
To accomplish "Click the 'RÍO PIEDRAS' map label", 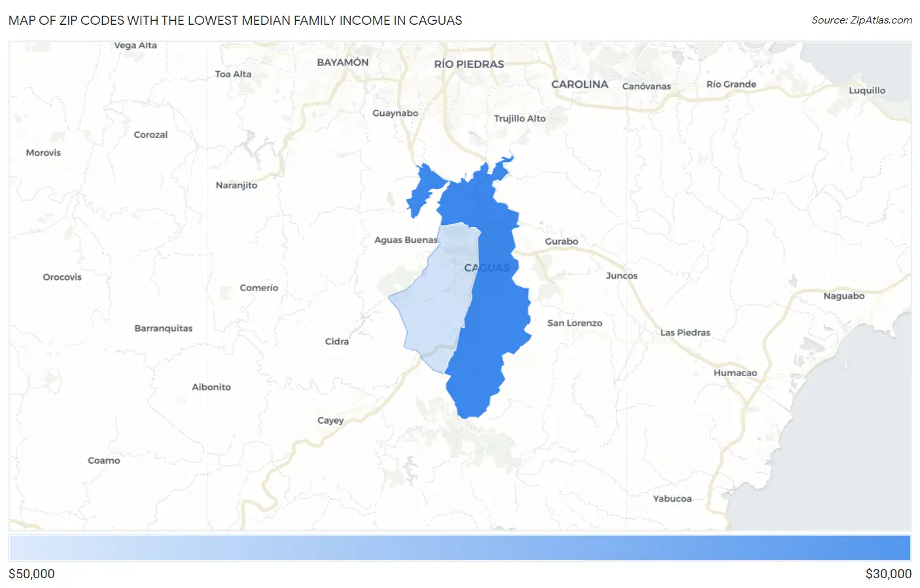I will click(x=469, y=64).
